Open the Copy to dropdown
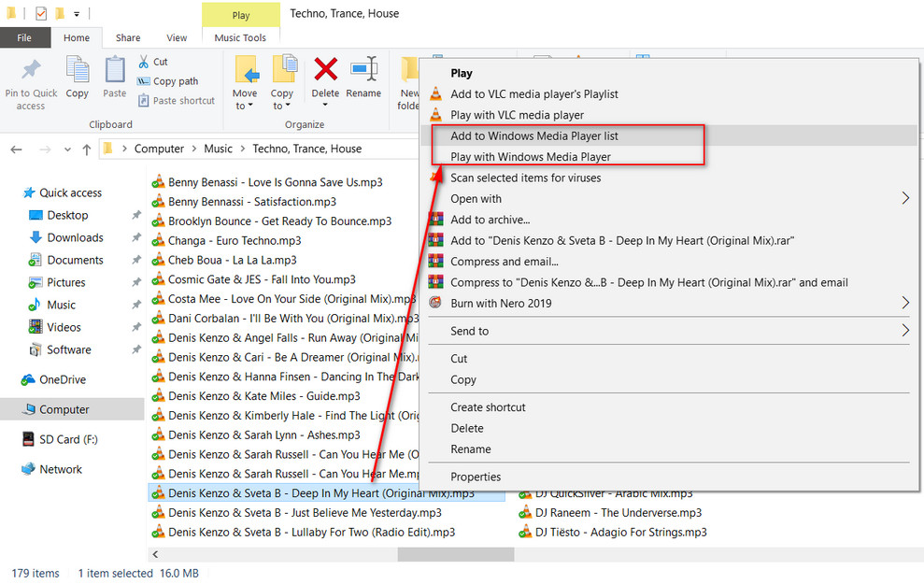Screen dimensions: 924x584 click(282, 99)
